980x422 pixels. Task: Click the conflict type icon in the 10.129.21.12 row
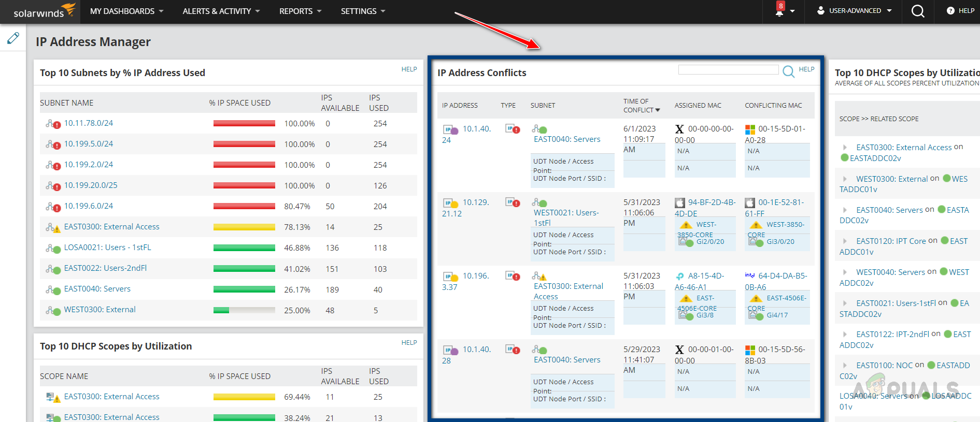click(x=513, y=202)
